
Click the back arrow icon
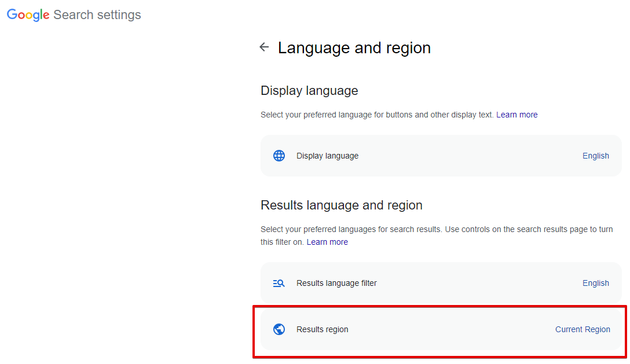click(x=264, y=47)
